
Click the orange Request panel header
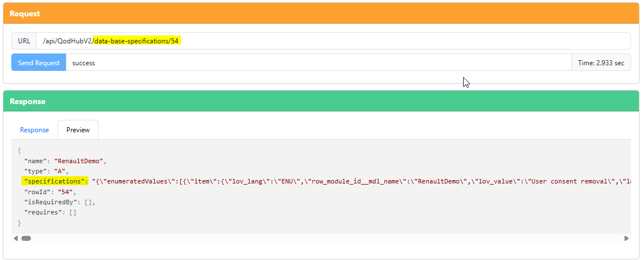[321, 14]
